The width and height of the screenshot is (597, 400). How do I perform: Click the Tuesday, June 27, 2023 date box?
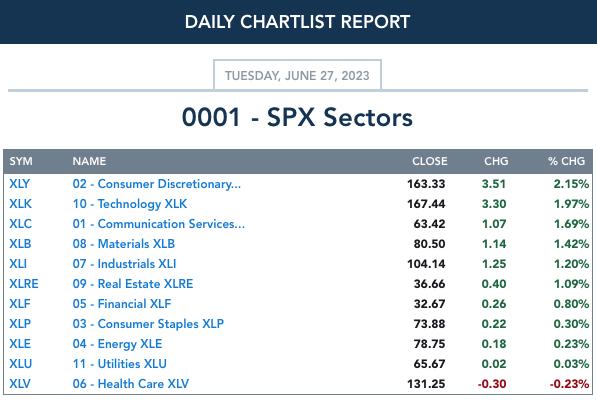tap(297, 75)
